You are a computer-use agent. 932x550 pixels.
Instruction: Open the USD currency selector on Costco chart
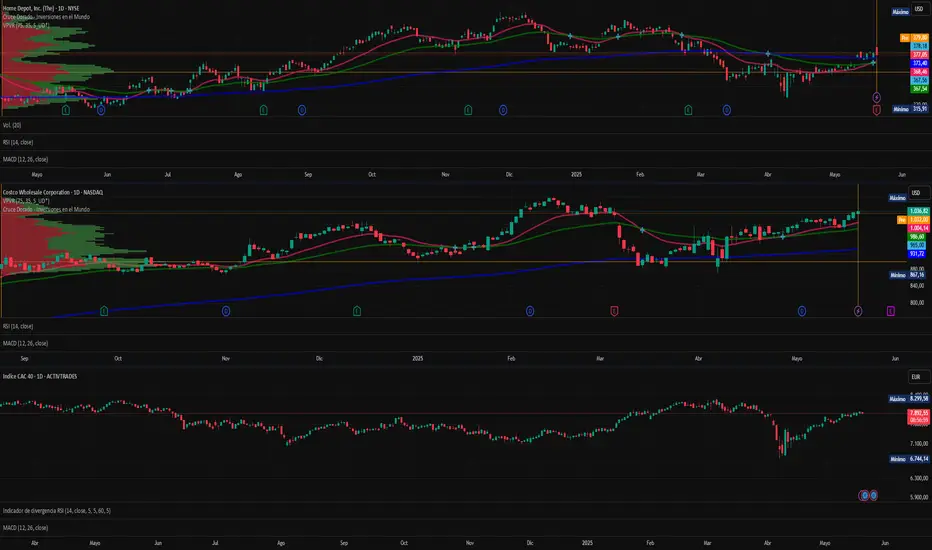point(916,192)
